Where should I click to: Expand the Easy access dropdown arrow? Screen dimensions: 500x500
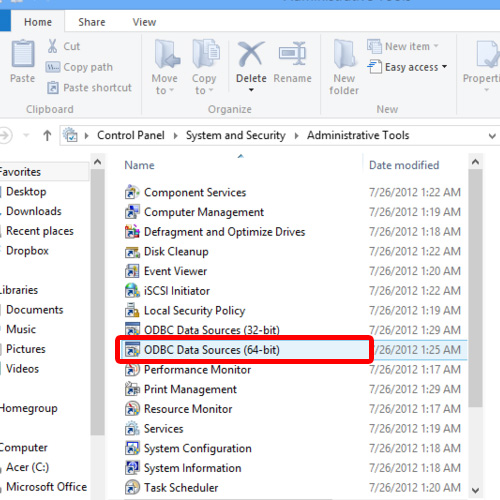(444, 67)
